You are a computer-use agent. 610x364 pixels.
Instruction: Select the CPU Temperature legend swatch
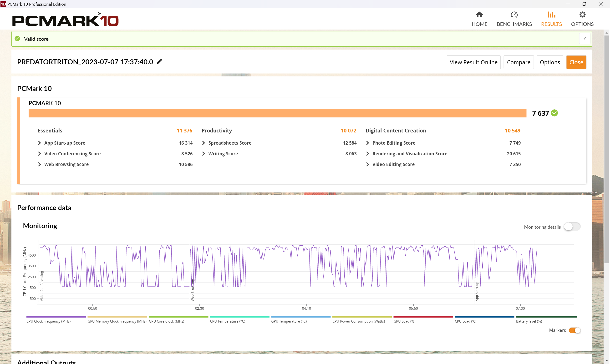(240, 317)
